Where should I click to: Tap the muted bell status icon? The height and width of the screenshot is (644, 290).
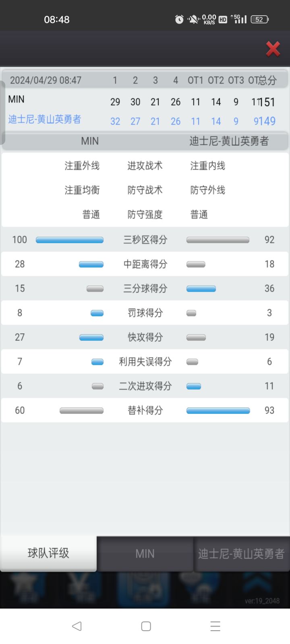click(x=194, y=19)
